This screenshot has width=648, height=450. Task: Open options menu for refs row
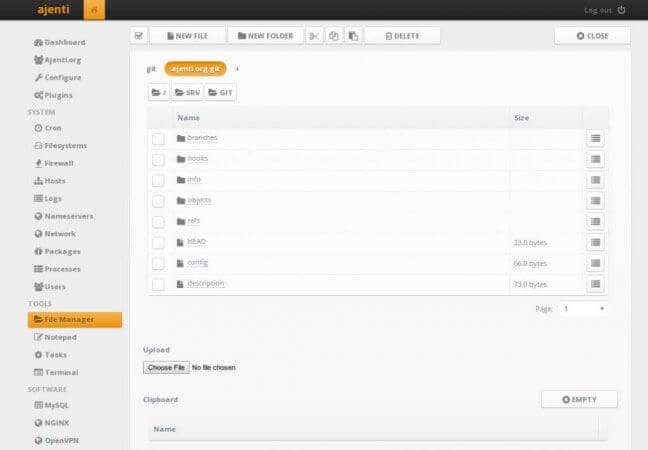[595, 222]
